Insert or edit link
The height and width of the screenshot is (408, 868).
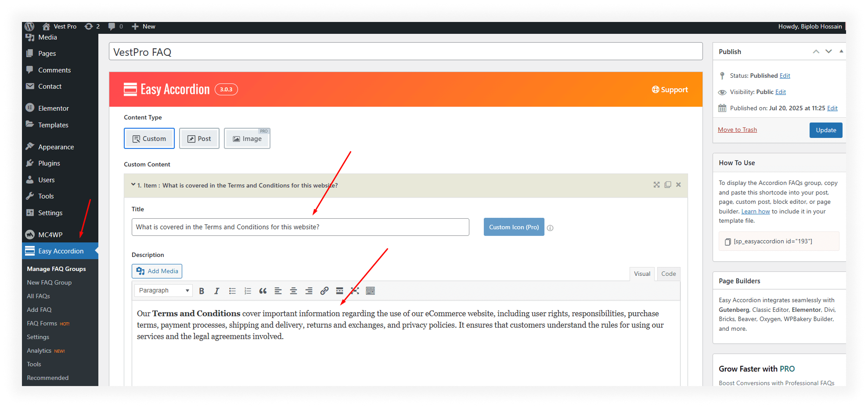[324, 291]
